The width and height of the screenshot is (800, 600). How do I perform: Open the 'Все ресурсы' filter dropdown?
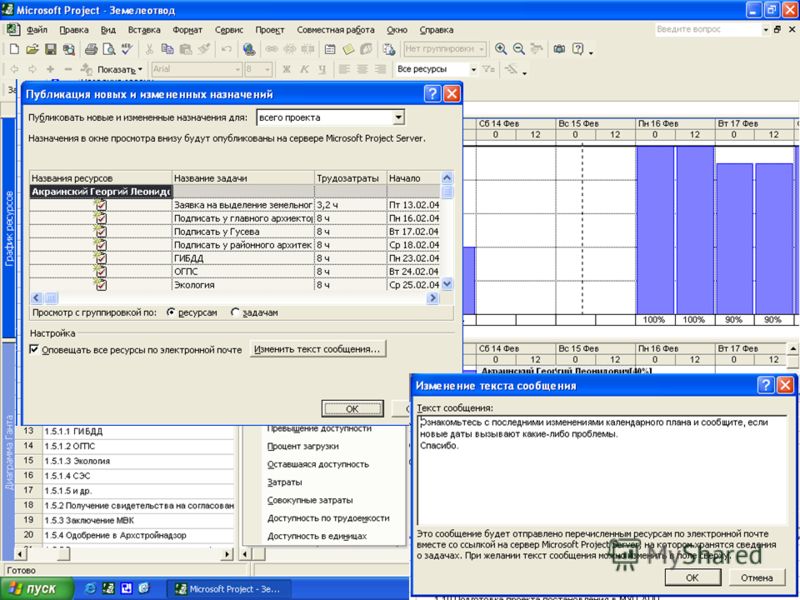473,69
